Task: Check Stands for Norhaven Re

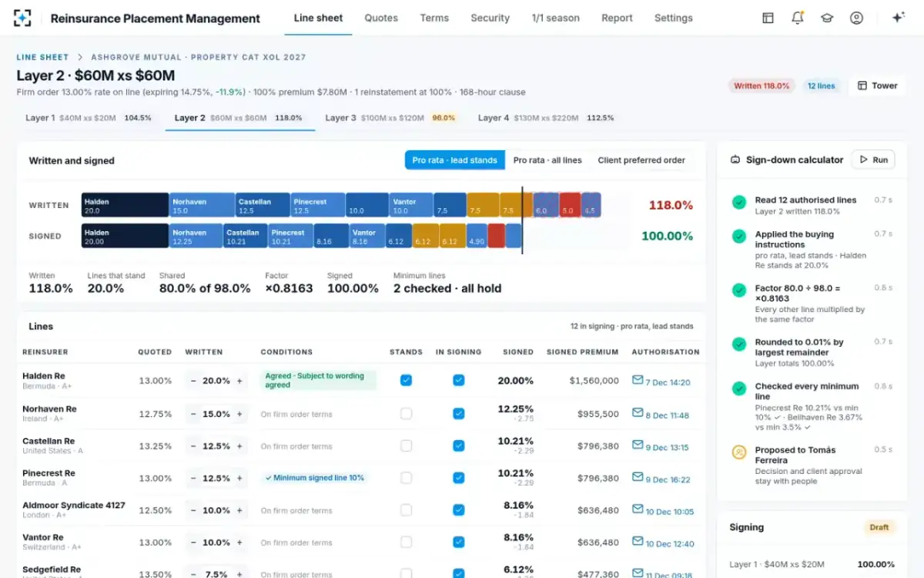Action: click(406, 414)
